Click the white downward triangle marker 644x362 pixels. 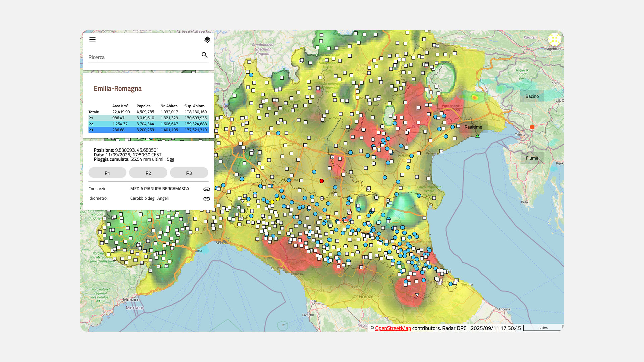(x=417, y=295)
